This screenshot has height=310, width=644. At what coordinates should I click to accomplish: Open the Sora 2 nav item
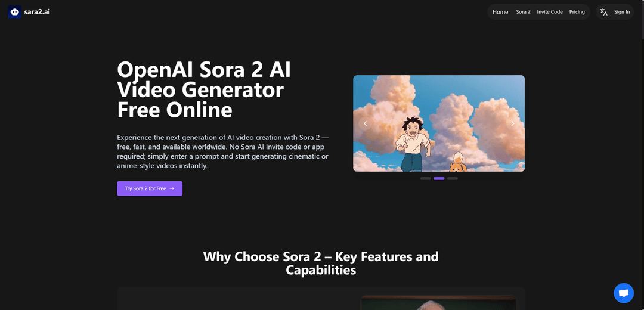[524, 12]
